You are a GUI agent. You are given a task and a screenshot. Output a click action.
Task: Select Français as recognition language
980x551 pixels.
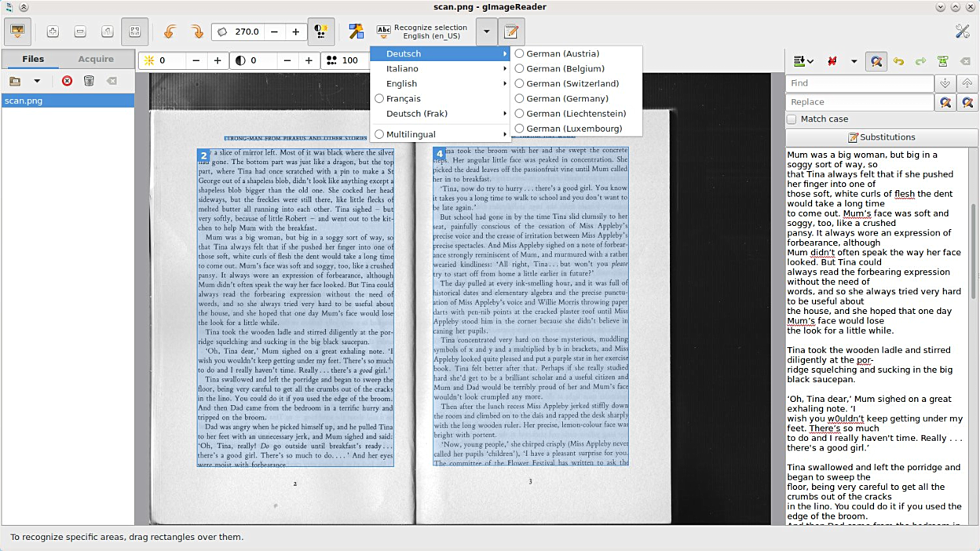(x=403, y=99)
